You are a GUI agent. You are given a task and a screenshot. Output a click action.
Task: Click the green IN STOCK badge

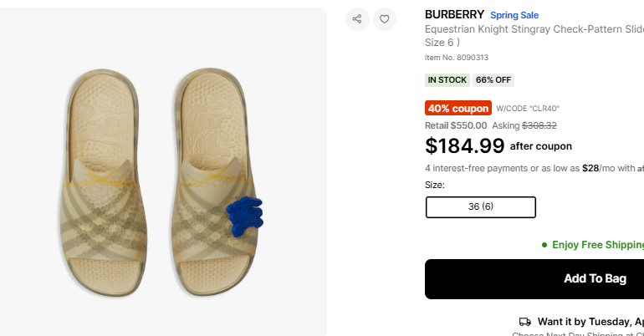click(447, 80)
